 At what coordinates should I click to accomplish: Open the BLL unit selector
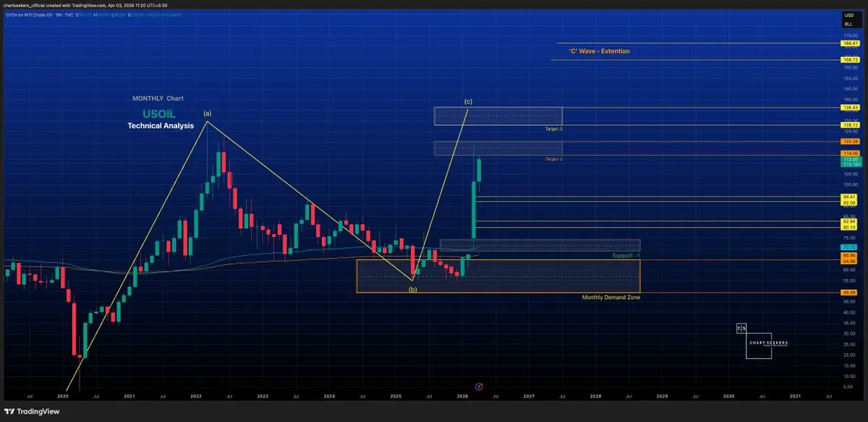coord(848,25)
